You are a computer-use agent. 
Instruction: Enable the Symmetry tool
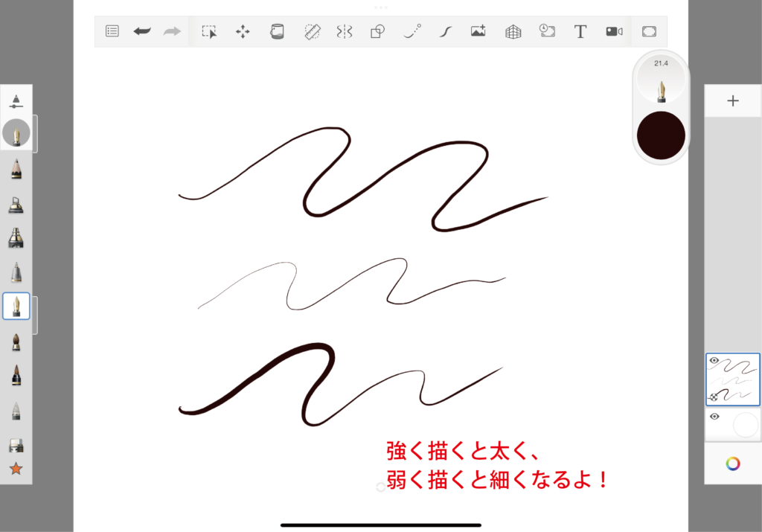(344, 31)
